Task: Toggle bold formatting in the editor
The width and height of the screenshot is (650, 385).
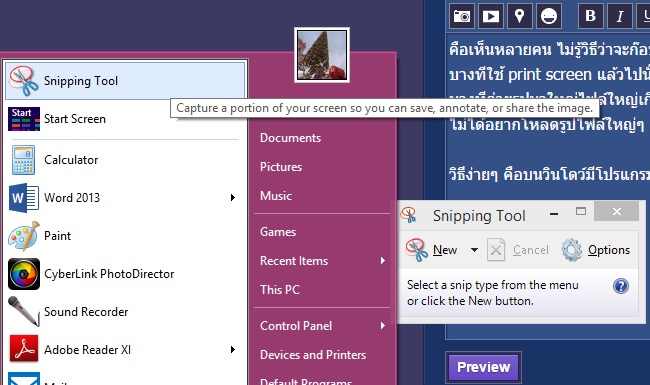Action: [x=590, y=16]
